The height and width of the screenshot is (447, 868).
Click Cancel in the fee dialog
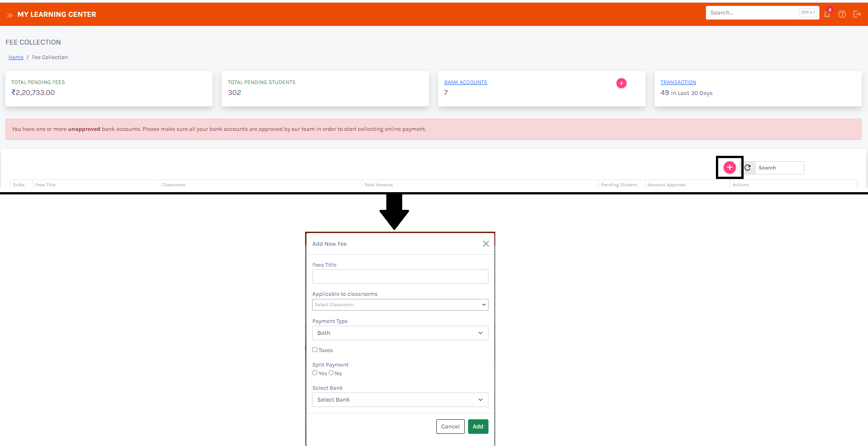point(450,427)
